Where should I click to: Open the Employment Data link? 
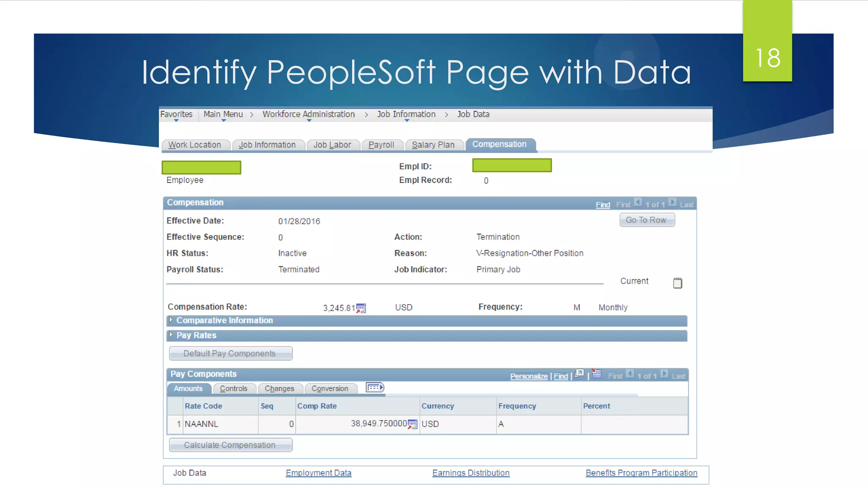(319, 473)
